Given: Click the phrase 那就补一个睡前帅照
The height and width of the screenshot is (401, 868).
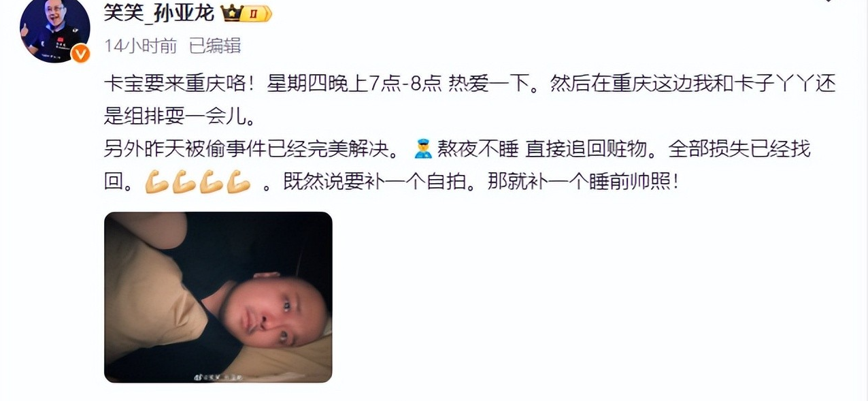Looking at the screenshot, I should pyautogui.click(x=584, y=182).
